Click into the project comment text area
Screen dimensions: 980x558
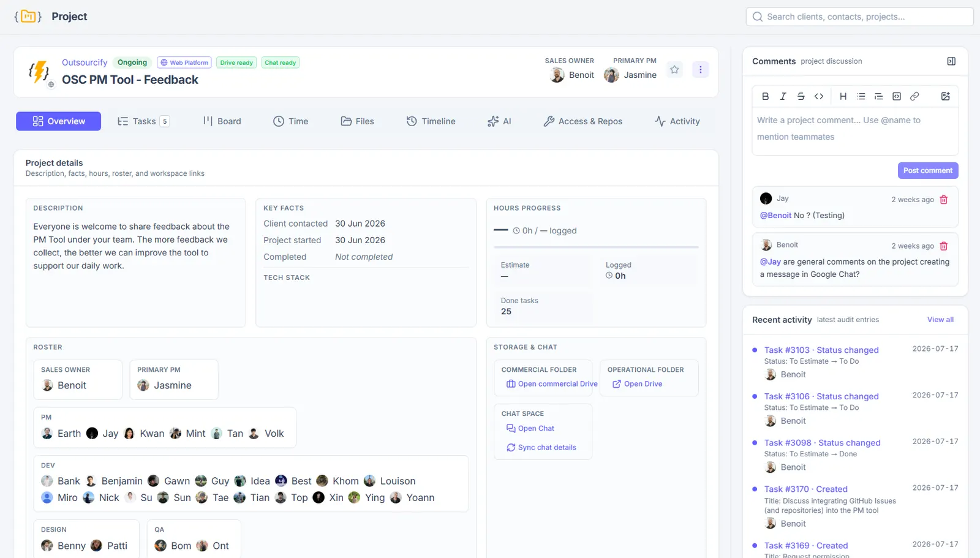coord(855,132)
